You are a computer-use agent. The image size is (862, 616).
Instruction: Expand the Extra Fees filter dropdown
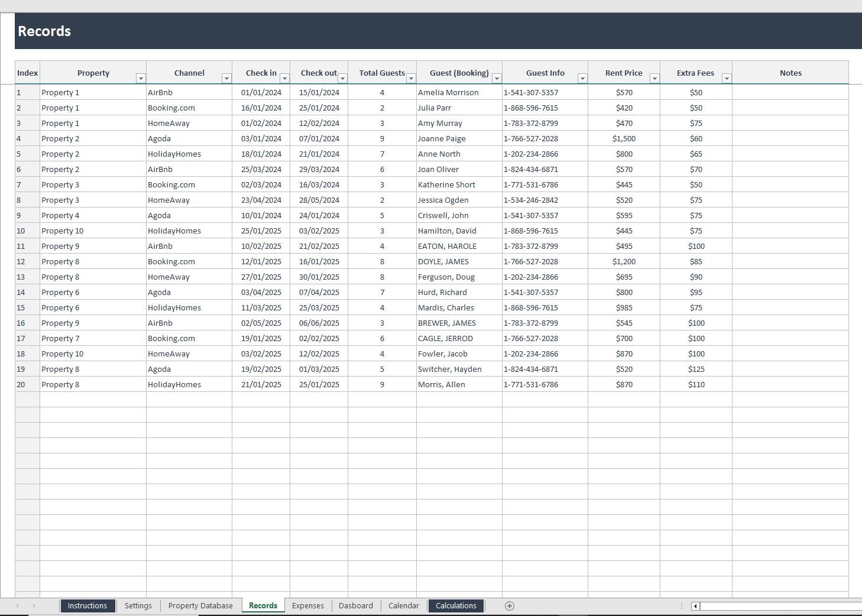(727, 79)
